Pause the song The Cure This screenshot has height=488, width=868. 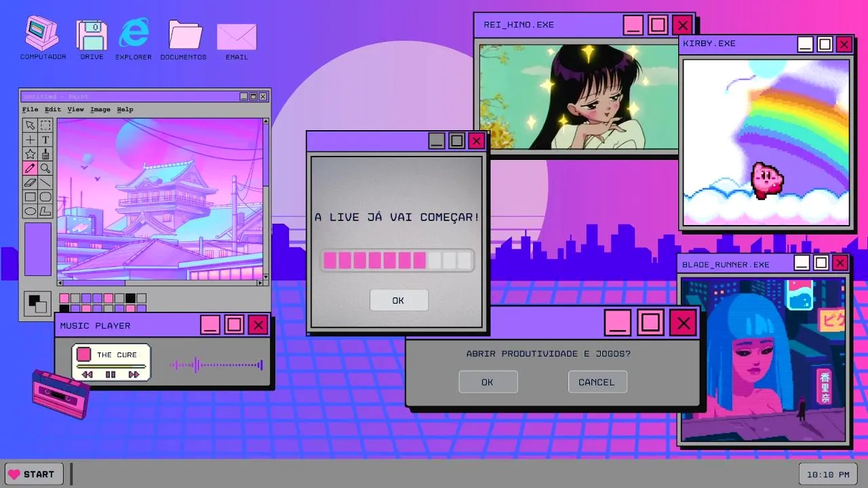pos(111,374)
